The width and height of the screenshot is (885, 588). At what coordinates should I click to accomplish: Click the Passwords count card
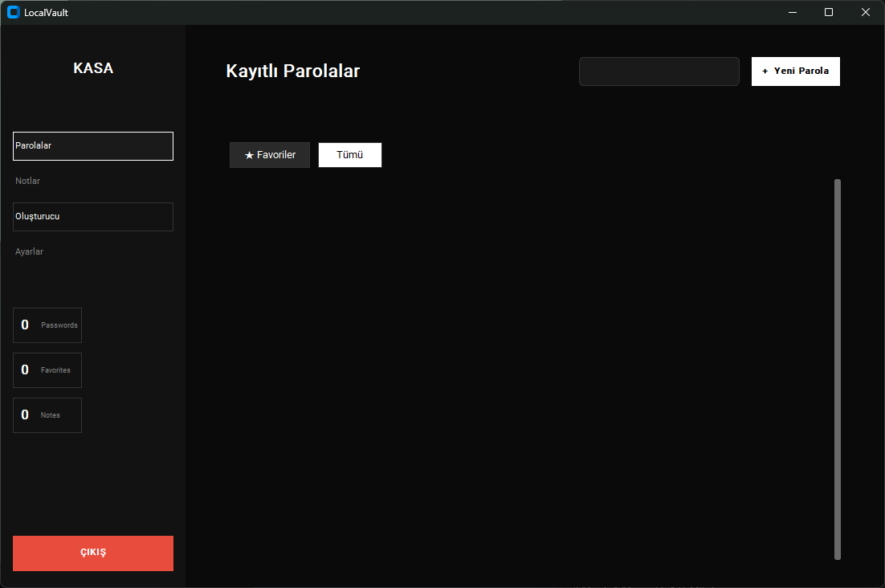coord(47,325)
